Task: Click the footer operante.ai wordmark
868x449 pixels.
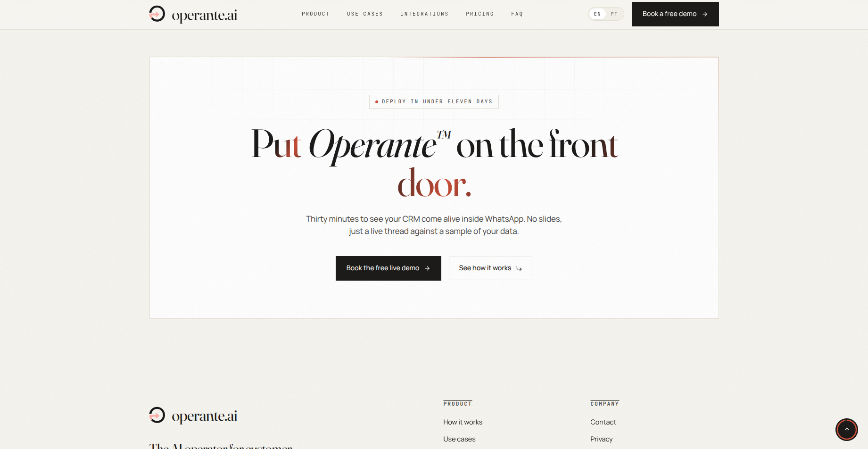Action: point(204,416)
